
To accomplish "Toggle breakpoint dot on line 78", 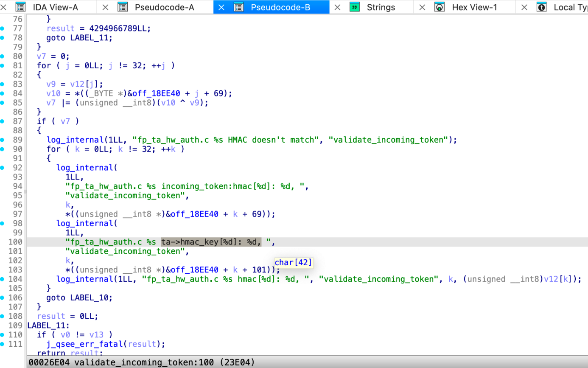I will (3, 38).
